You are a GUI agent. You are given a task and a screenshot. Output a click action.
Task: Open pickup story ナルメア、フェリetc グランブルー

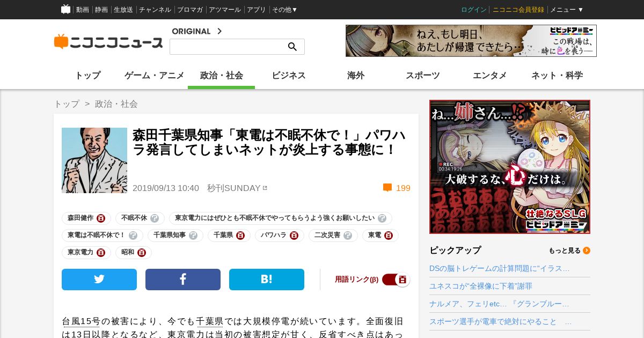[499, 304]
